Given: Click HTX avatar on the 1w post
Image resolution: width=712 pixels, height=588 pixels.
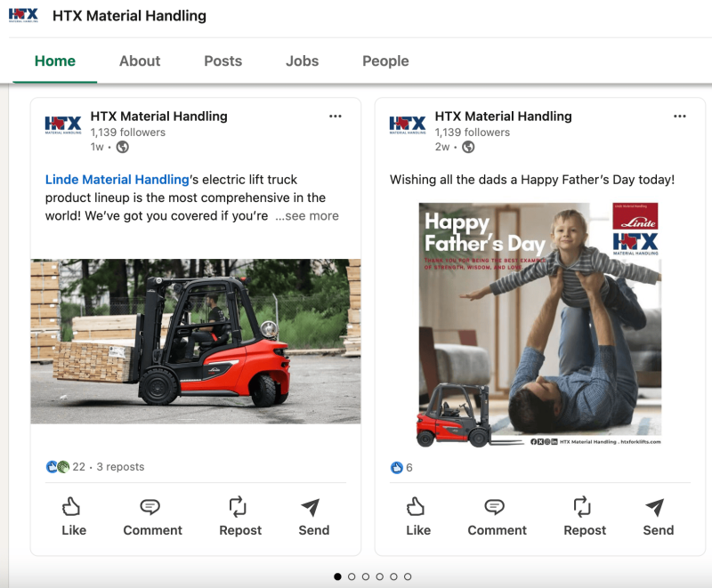Looking at the screenshot, I should pyautogui.click(x=63, y=125).
